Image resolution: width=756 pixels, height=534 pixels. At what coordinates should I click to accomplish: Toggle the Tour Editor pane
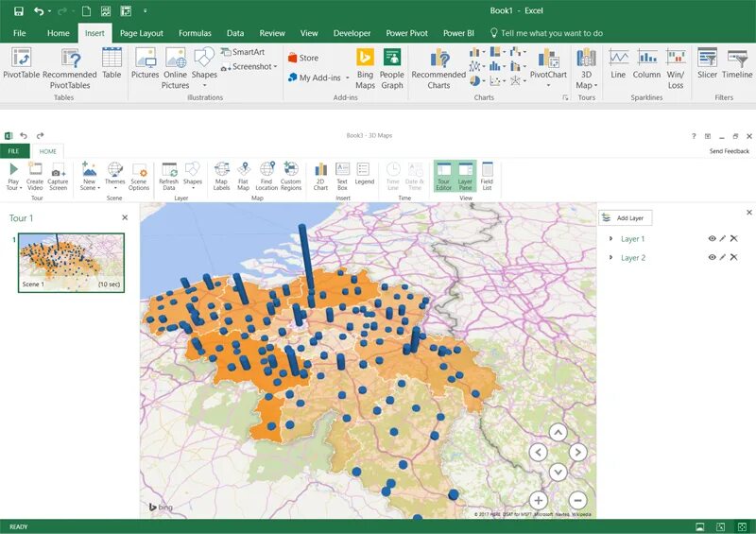[x=443, y=177]
